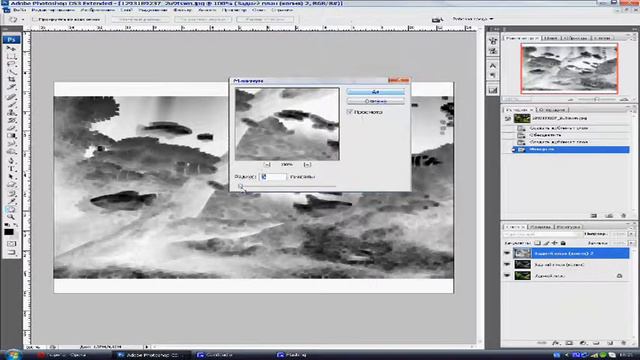Image resolution: width=640 pixels, height=360 pixels.
Task: Select the Lasso tool
Action: coord(11,64)
